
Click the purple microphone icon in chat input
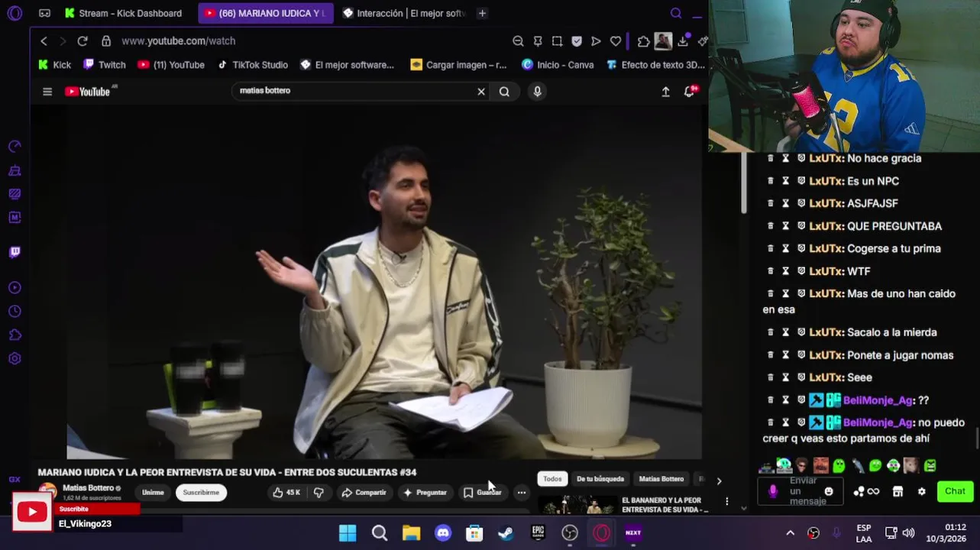[773, 491]
